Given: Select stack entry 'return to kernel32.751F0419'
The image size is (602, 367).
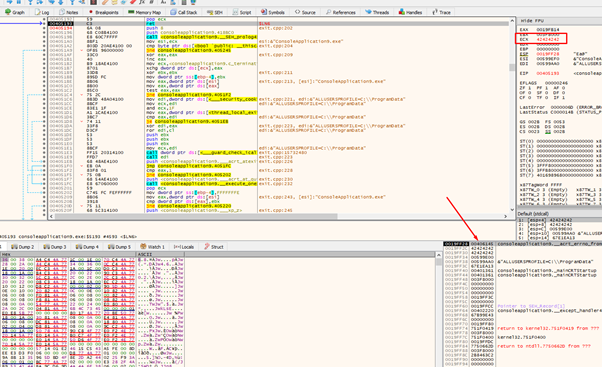Looking at the screenshot, I should coord(548,329).
